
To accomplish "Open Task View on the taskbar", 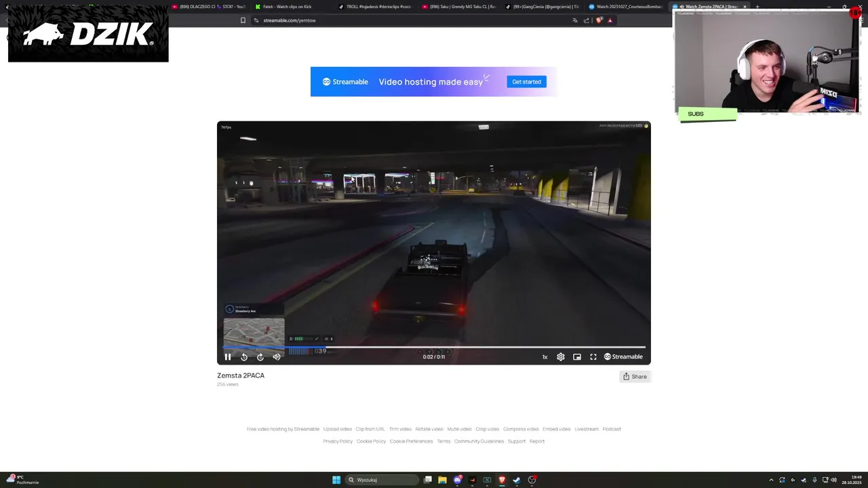I will click(x=428, y=480).
